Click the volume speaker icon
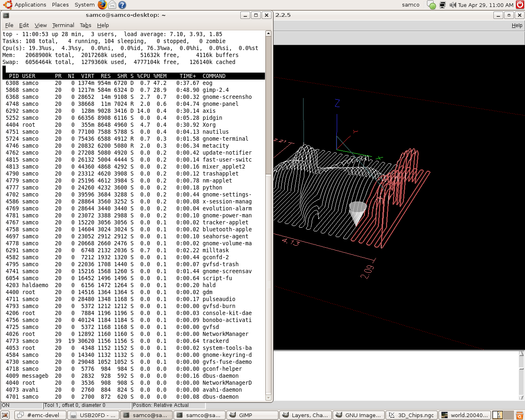 click(453, 5)
